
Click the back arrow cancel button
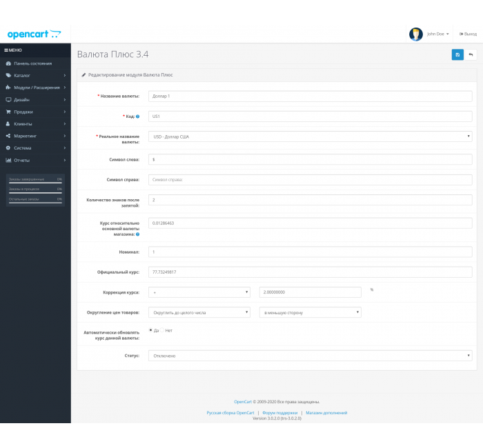[471, 54]
